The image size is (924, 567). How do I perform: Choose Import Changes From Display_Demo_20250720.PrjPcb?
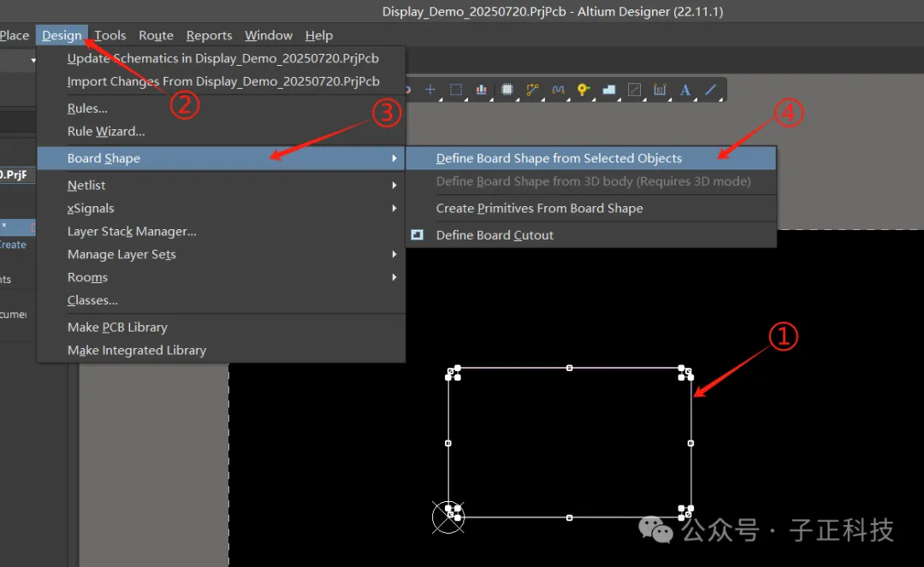[221, 81]
